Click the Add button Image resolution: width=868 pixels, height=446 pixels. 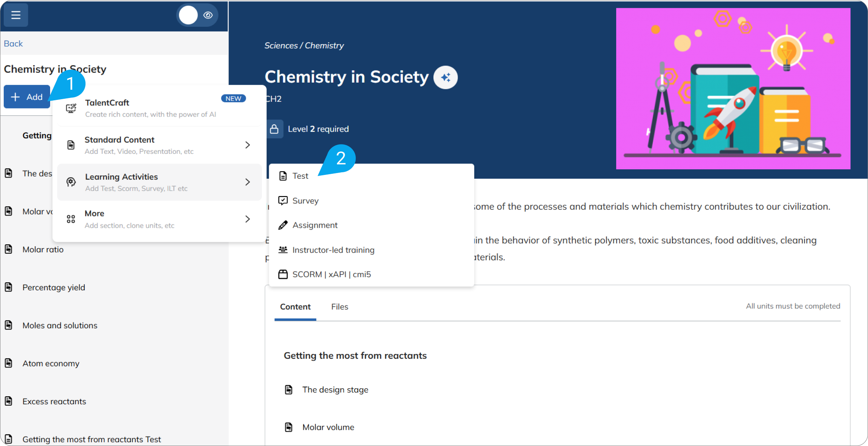(27, 97)
